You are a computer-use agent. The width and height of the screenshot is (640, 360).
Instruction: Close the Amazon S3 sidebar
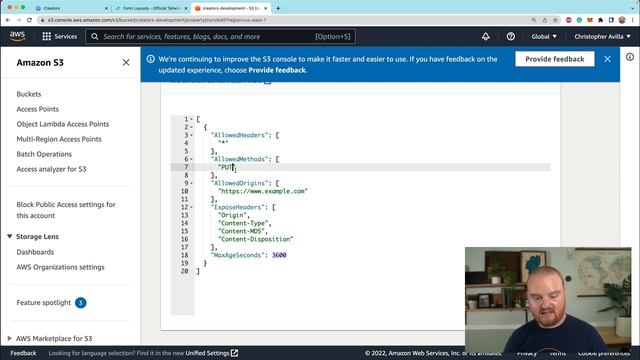pyautogui.click(x=126, y=62)
